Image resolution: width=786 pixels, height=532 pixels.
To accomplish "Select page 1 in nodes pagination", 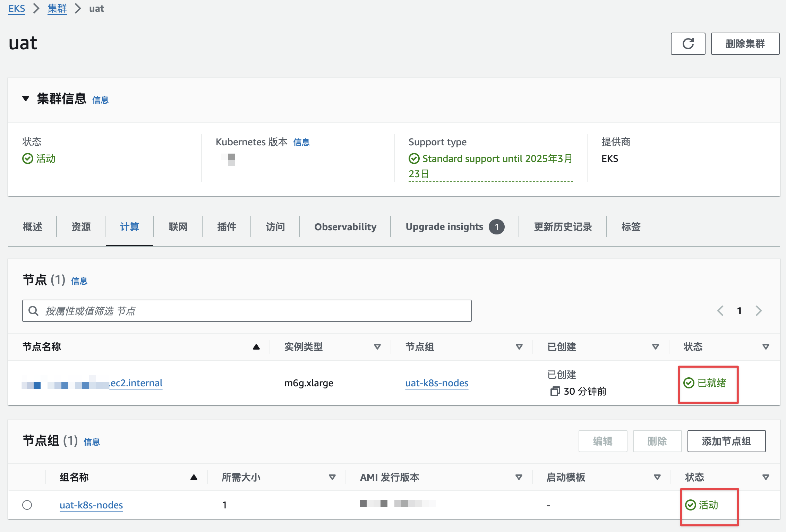I will (x=740, y=311).
